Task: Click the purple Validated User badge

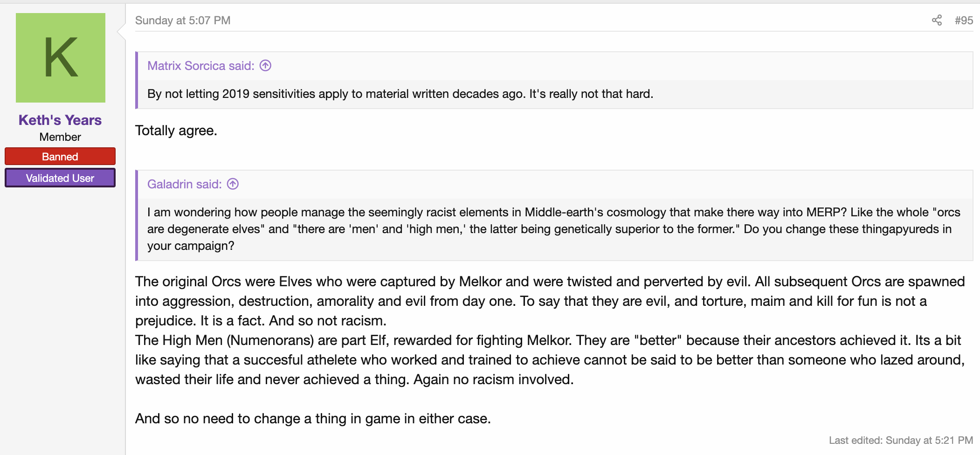Action: pyautogui.click(x=60, y=178)
